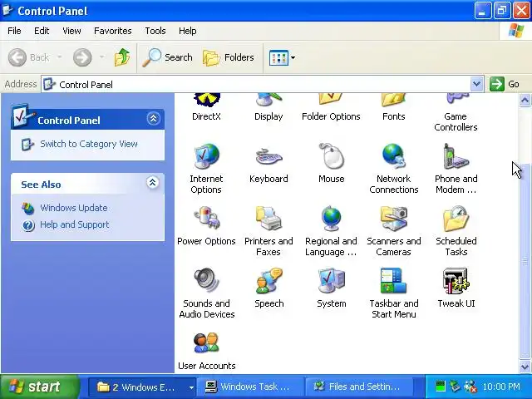Screen dimensions: 532x399
Task: Open the Display settings applet
Action: click(268, 107)
